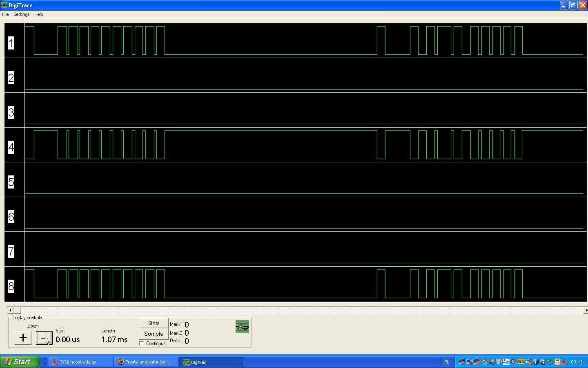The image size is (588, 368).
Task: Click the blue info 'i' tray icon
Action: [535, 362]
